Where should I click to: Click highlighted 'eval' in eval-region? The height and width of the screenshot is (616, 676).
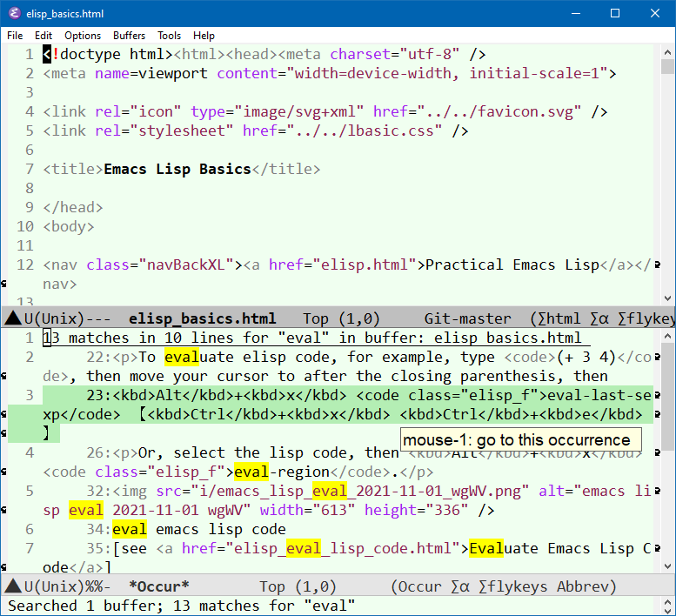tap(251, 472)
